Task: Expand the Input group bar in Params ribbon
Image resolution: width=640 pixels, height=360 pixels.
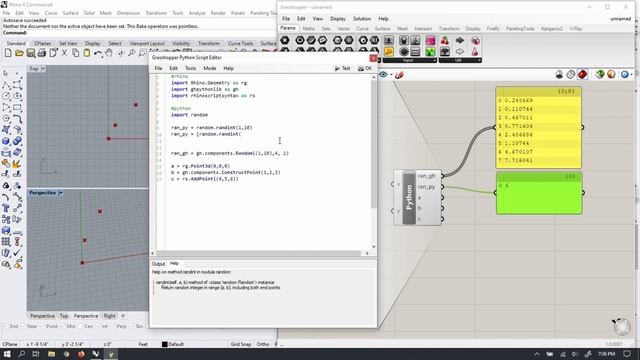Action: [410, 60]
